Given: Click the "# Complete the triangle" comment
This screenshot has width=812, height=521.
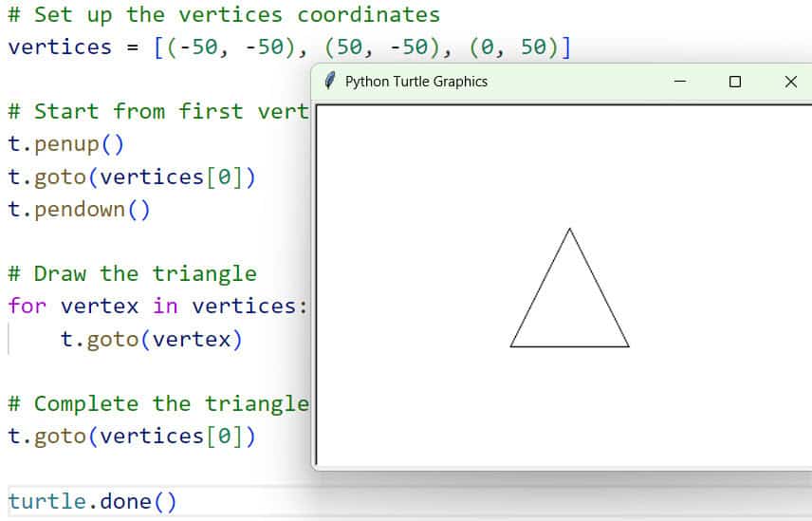Looking at the screenshot, I should [157, 404].
